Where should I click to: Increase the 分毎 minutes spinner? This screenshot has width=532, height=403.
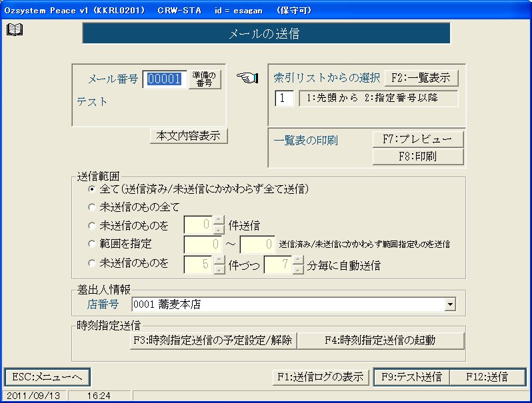[298, 260]
